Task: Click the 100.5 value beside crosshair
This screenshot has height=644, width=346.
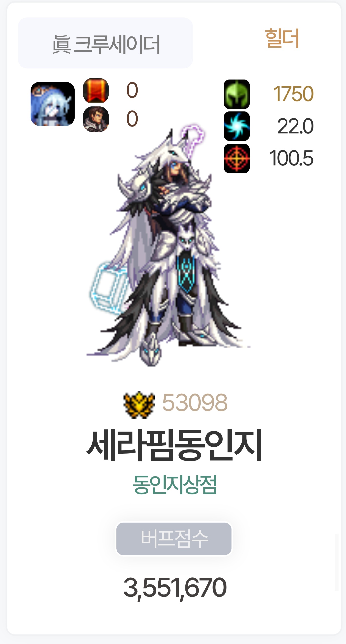Action: click(x=291, y=158)
